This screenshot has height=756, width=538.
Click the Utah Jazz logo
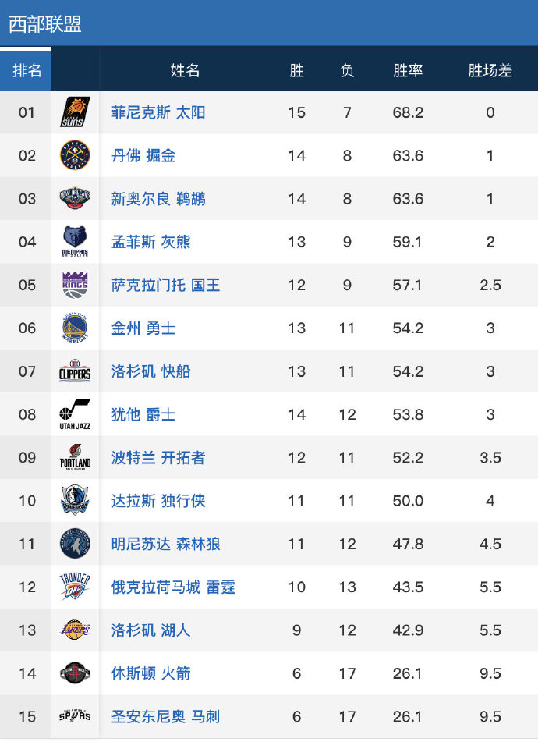(x=76, y=414)
